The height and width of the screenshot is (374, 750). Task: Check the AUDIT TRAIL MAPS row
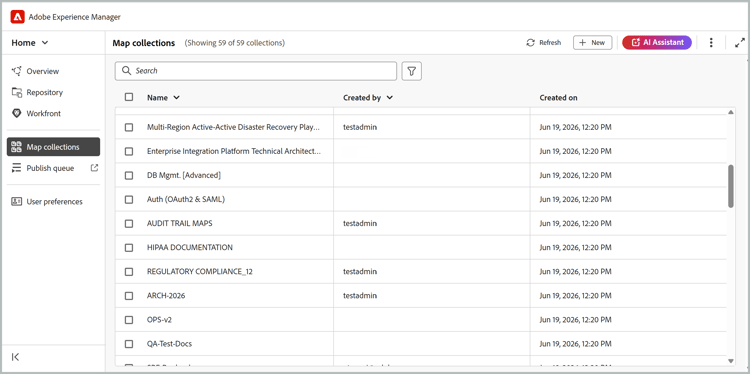(129, 223)
